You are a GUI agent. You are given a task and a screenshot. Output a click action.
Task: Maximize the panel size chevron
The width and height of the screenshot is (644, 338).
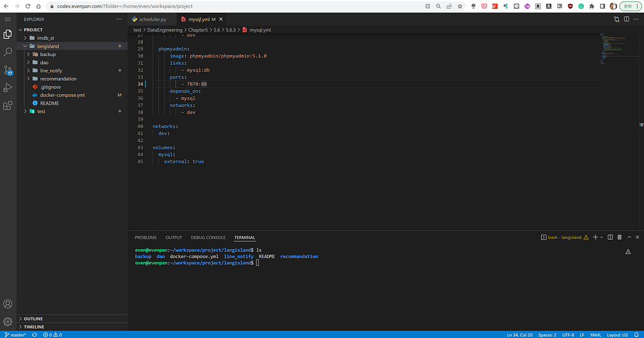629,237
